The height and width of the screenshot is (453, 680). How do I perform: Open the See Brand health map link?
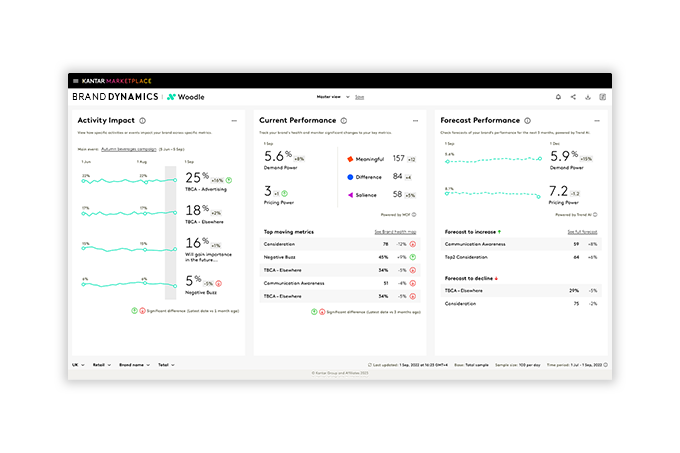tap(394, 231)
